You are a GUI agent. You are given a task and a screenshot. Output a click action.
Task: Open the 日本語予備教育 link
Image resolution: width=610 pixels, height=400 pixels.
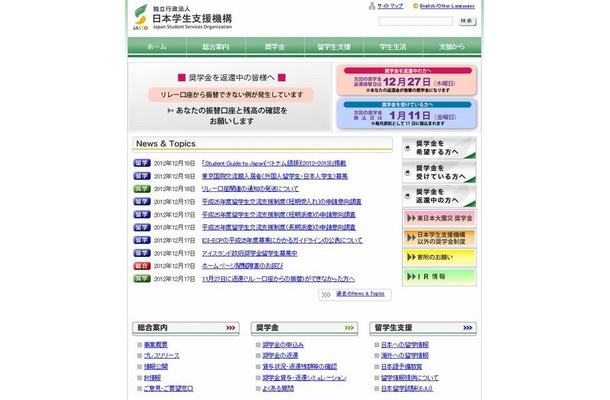[x=401, y=367]
